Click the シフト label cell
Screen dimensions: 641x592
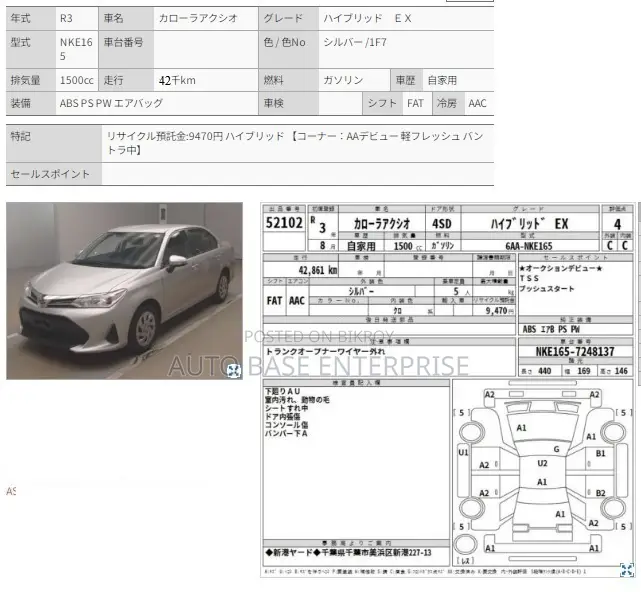[382, 103]
